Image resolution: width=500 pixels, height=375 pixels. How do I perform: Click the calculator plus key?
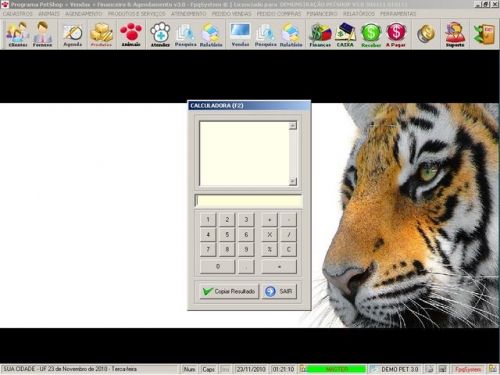point(270,220)
